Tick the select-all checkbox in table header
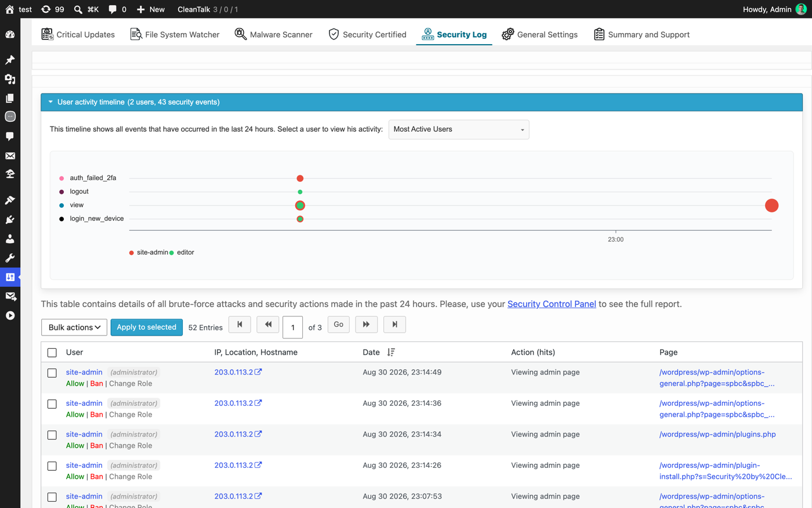 (x=52, y=352)
